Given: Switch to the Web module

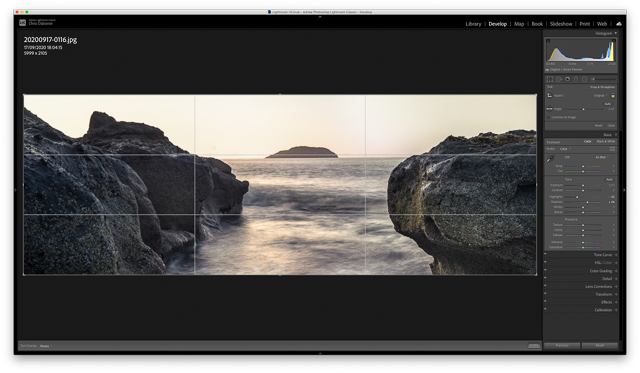Looking at the screenshot, I should (602, 24).
